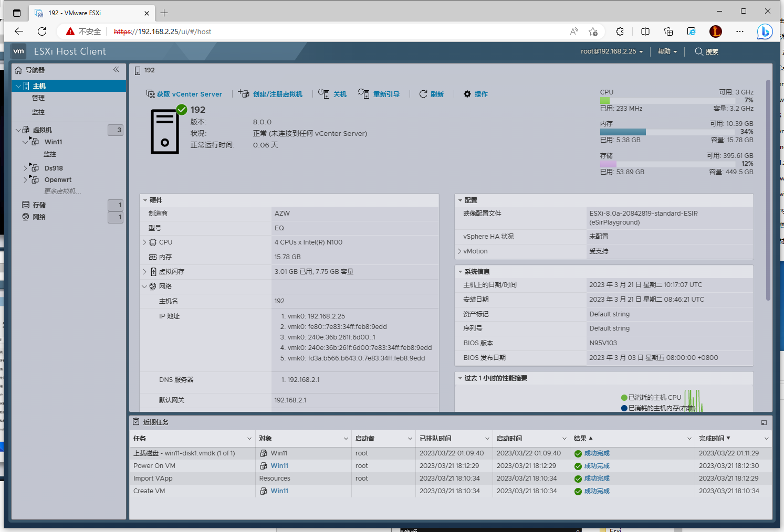Viewport: 784px width, 532px height.
Task: Open a new browser tab
Action: 164,13
